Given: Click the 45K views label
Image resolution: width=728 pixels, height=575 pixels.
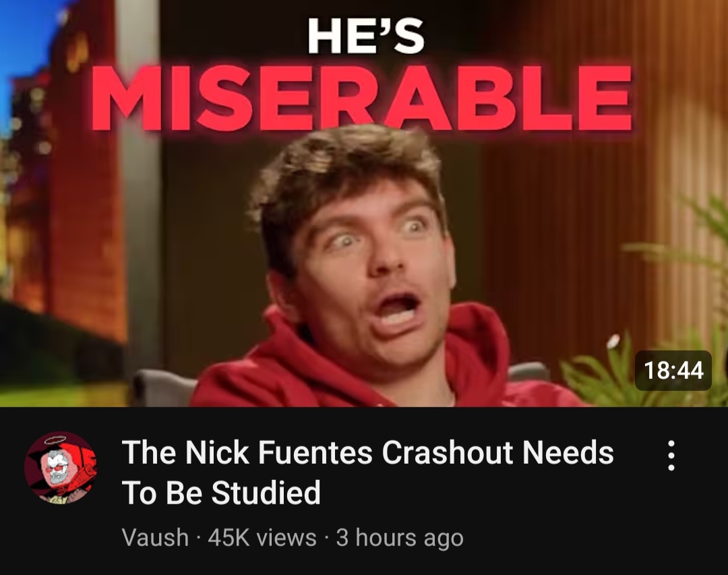Looking at the screenshot, I should pyautogui.click(x=262, y=537).
